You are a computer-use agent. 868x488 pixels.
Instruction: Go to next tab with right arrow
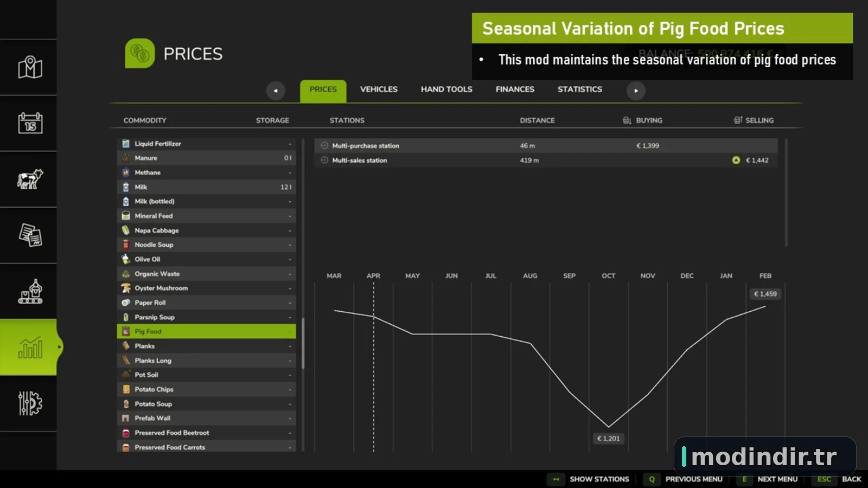click(636, 91)
